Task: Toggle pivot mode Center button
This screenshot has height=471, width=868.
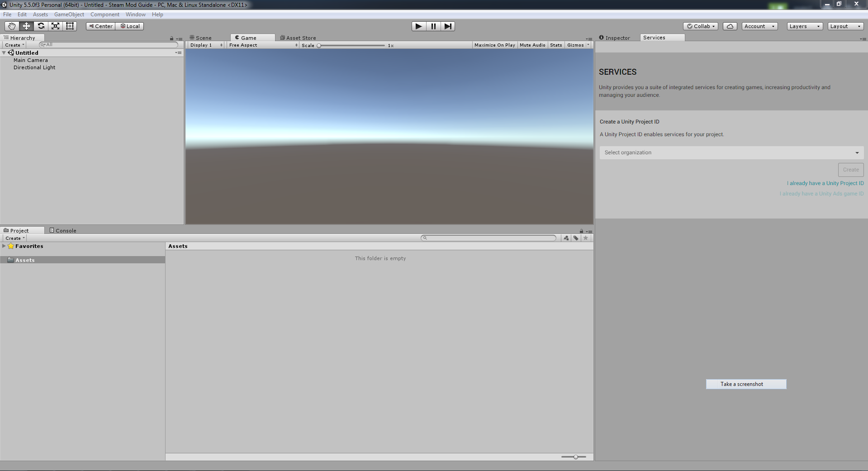Action: [x=101, y=26]
